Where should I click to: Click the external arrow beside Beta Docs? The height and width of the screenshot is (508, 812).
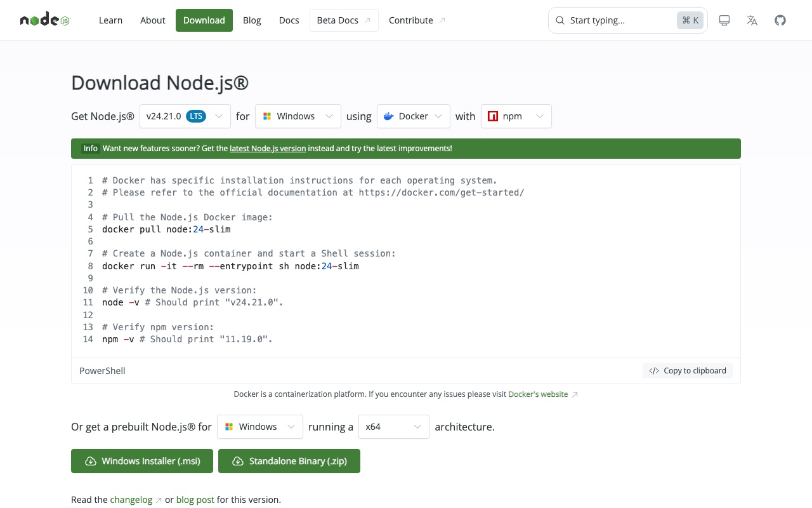(x=367, y=20)
